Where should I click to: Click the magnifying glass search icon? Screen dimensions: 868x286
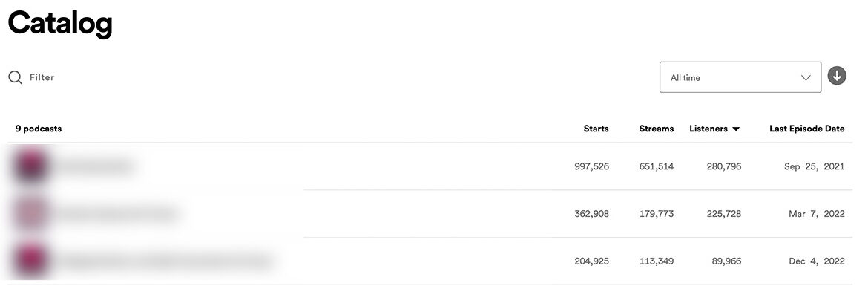pyautogui.click(x=16, y=77)
